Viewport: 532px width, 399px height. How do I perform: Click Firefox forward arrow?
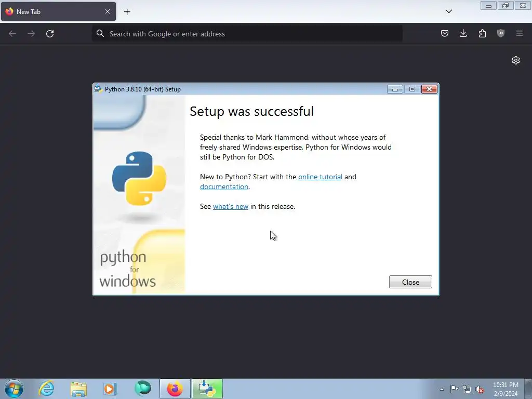(31, 34)
